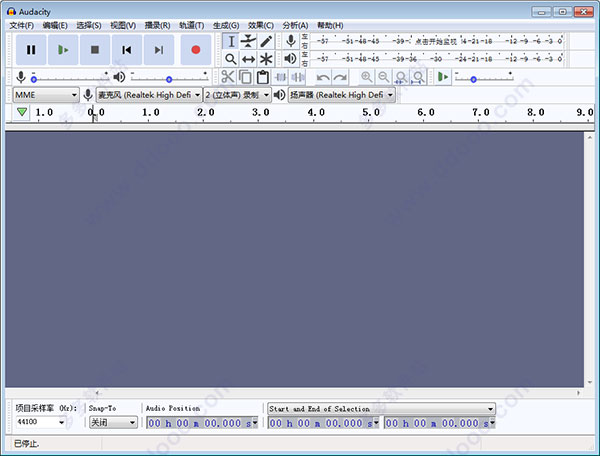Click the Zoom Out icon

[383, 77]
